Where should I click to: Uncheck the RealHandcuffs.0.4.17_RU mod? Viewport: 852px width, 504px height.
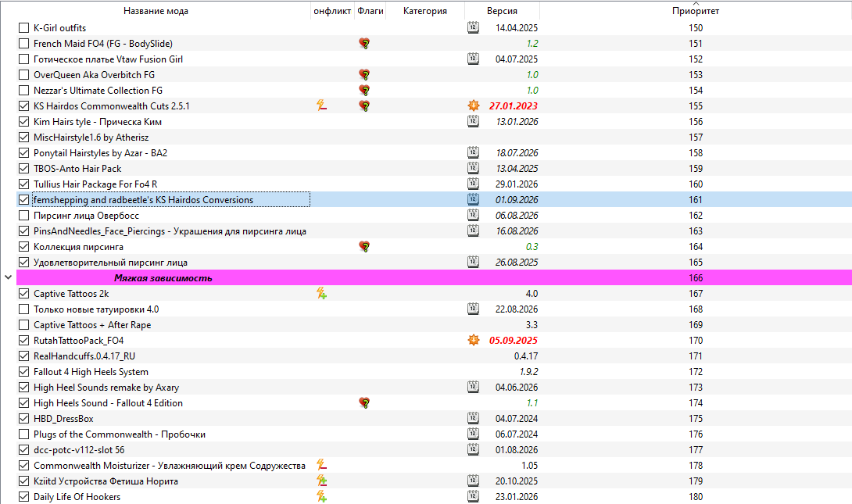coord(24,356)
